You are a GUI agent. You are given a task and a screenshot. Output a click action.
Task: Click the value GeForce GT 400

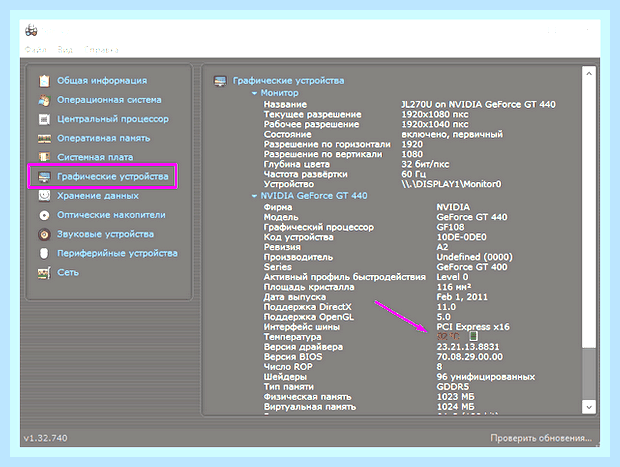tap(472, 267)
